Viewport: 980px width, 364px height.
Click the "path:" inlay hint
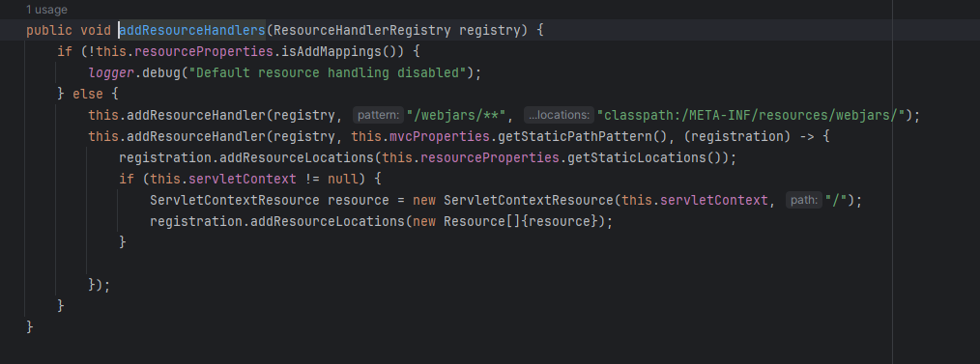click(804, 200)
